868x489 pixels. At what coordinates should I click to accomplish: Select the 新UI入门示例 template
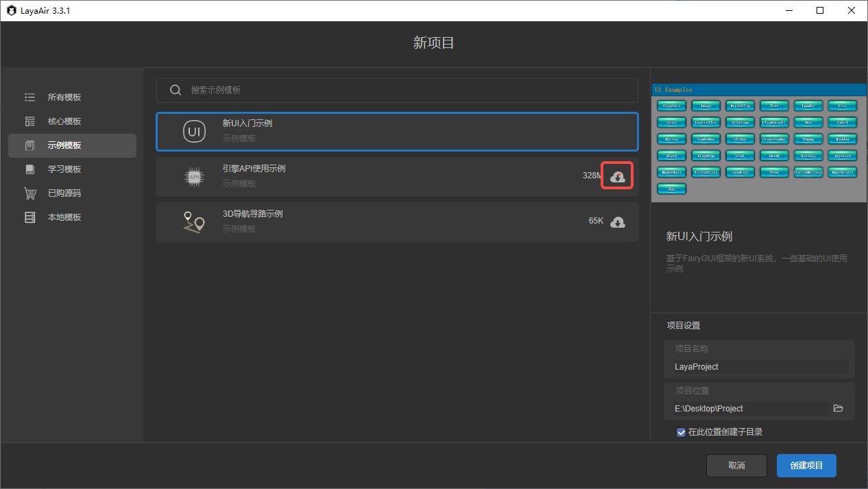tap(397, 131)
